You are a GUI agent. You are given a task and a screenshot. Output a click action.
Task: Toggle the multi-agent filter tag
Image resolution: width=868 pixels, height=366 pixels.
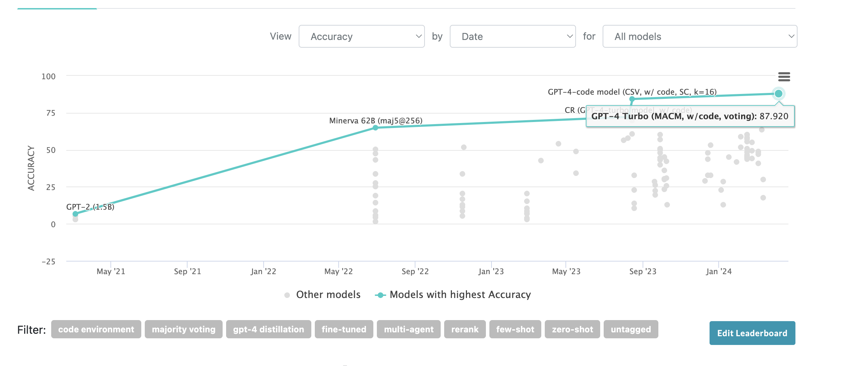[x=409, y=329]
